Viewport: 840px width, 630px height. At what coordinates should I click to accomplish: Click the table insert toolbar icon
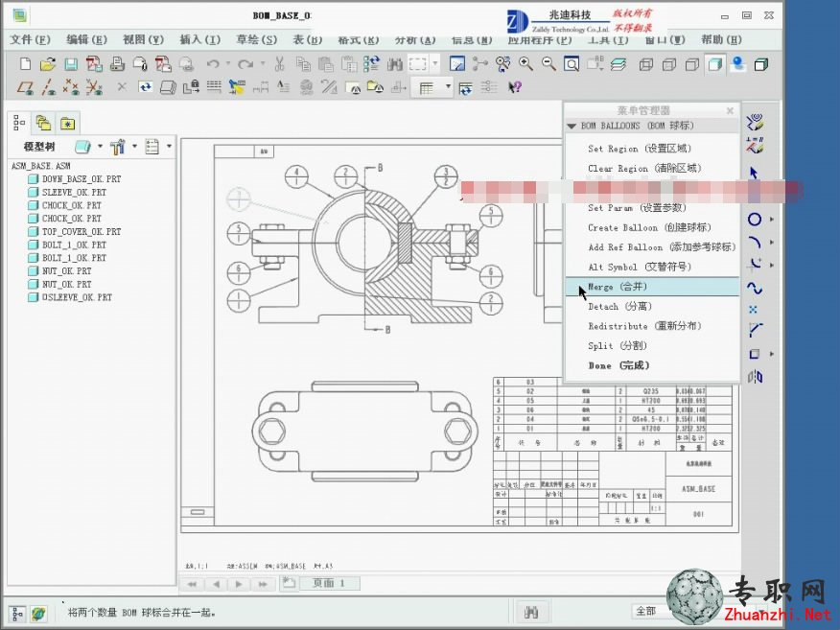coord(427,87)
